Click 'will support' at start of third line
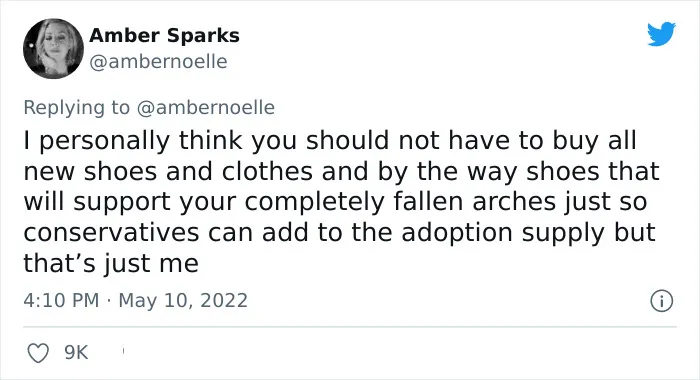This screenshot has height=380, width=700. click(97, 203)
